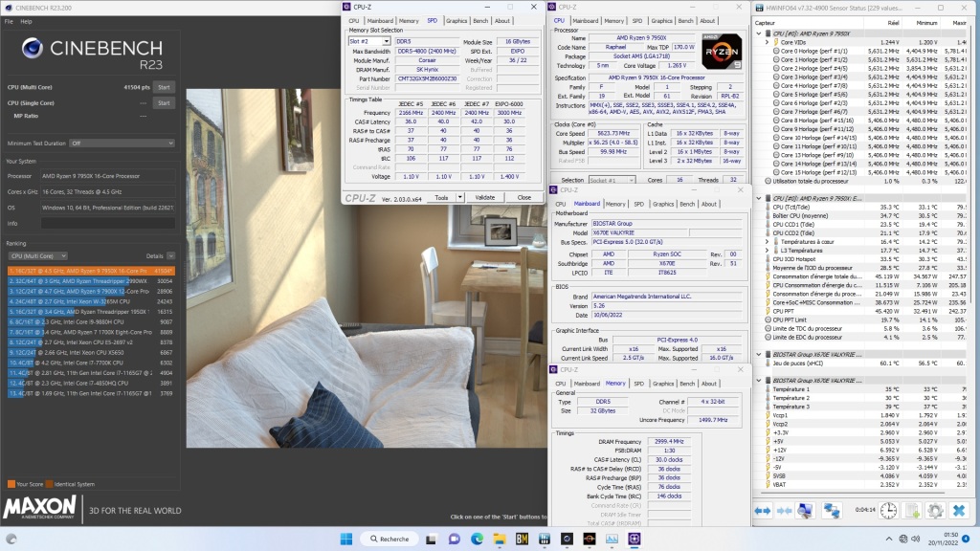Screen dimensions: 980x551
Task: Click the clock icon in HWiNFO toolbar
Action: (x=888, y=511)
